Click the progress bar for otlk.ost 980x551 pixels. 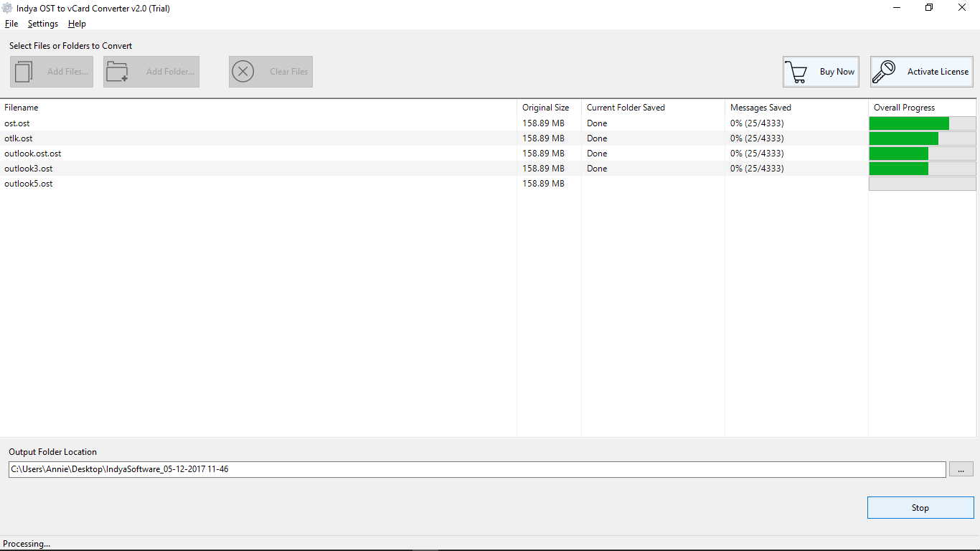pyautogui.click(x=923, y=138)
